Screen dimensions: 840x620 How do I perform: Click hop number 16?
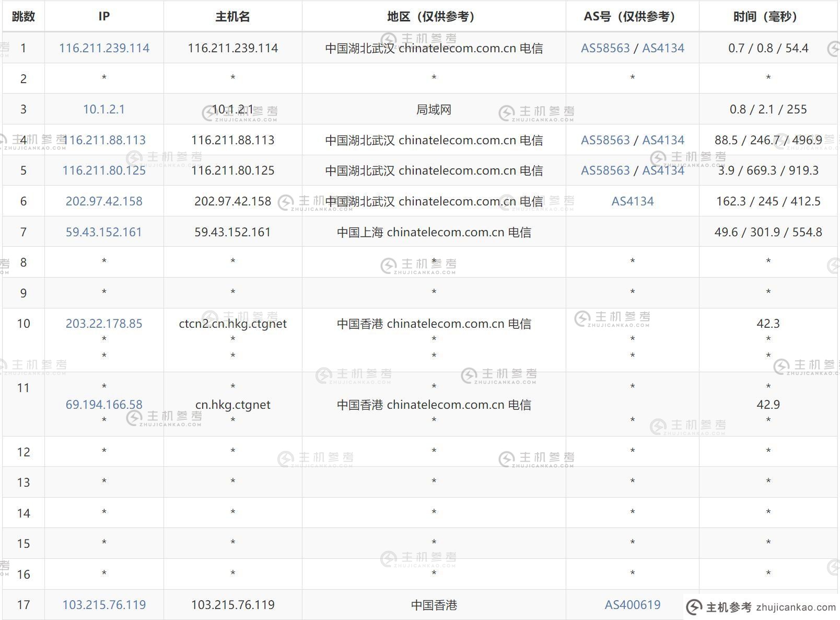coord(24,575)
